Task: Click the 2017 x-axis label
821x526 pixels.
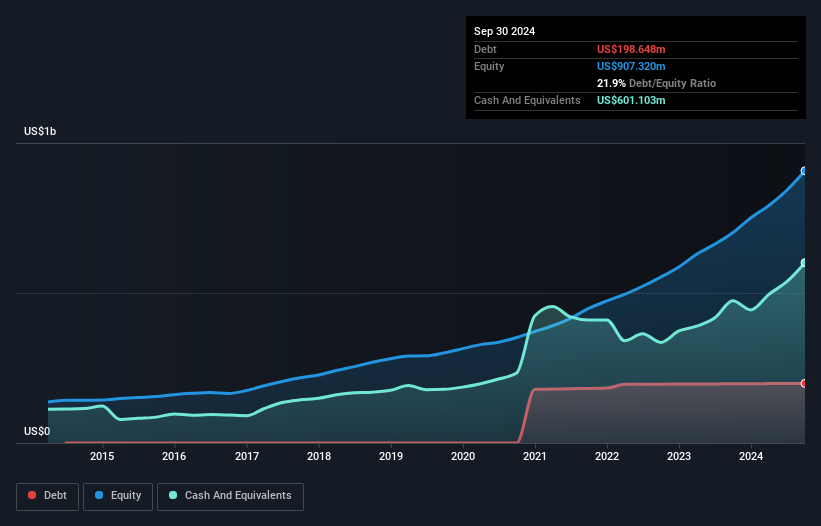Action: [x=247, y=456]
